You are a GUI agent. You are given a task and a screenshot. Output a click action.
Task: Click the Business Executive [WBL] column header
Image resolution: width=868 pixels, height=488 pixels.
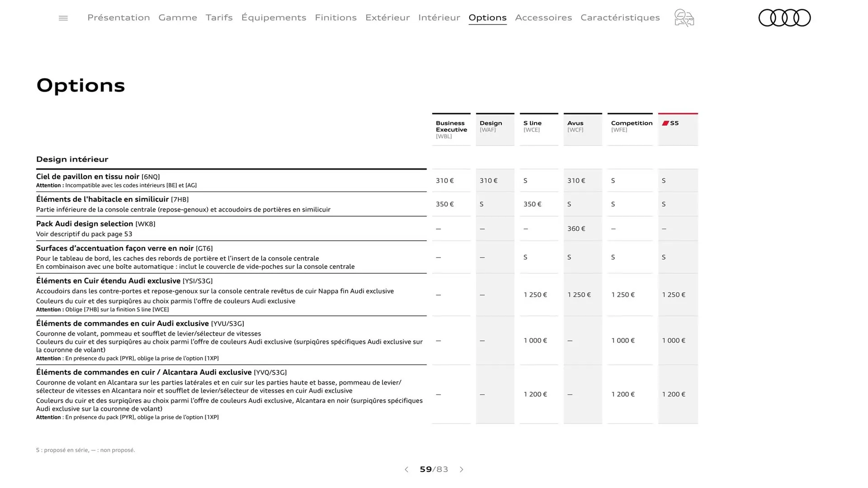pyautogui.click(x=451, y=129)
